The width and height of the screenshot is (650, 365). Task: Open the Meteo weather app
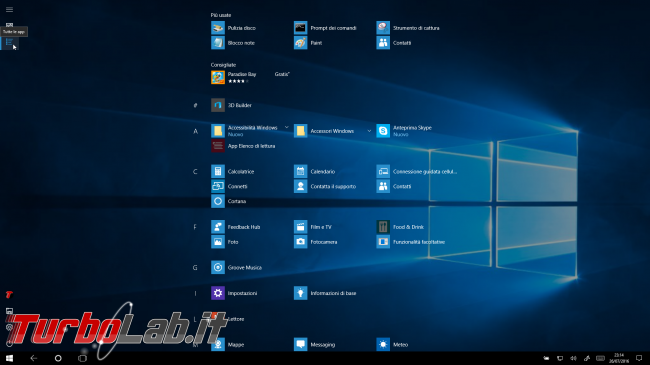coord(393,345)
